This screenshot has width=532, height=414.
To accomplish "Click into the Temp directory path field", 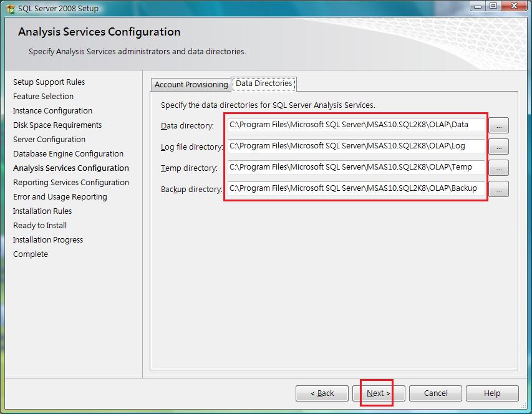I will pyautogui.click(x=356, y=168).
